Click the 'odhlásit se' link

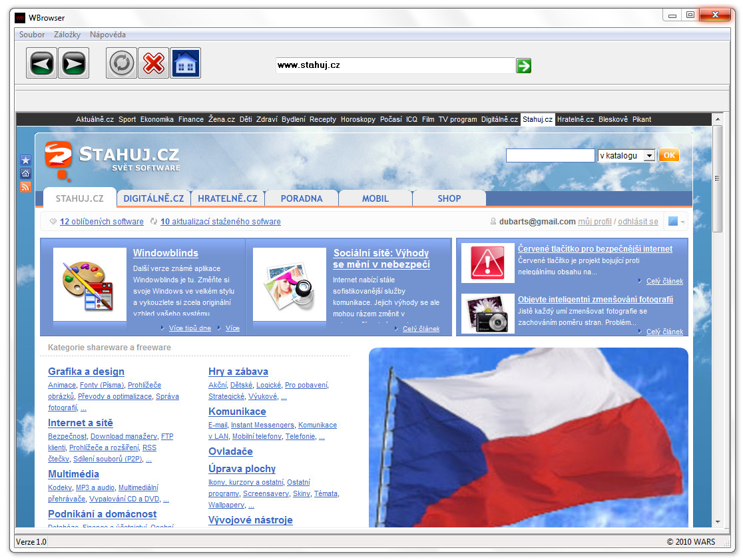tap(638, 221)
